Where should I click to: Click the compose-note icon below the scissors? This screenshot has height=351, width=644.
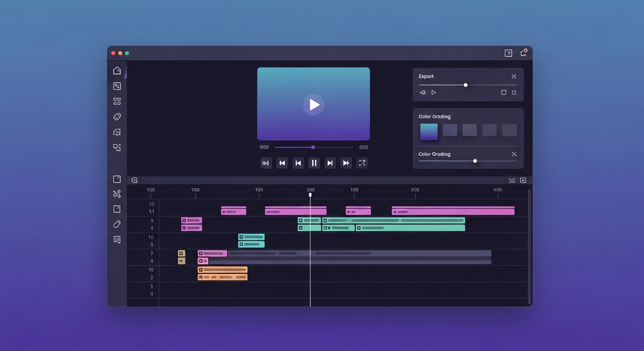117,209
